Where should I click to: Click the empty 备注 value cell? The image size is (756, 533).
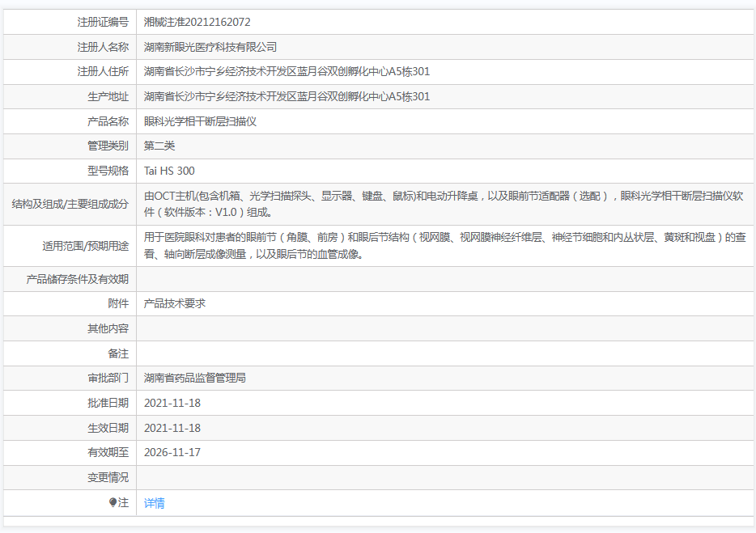445,353
